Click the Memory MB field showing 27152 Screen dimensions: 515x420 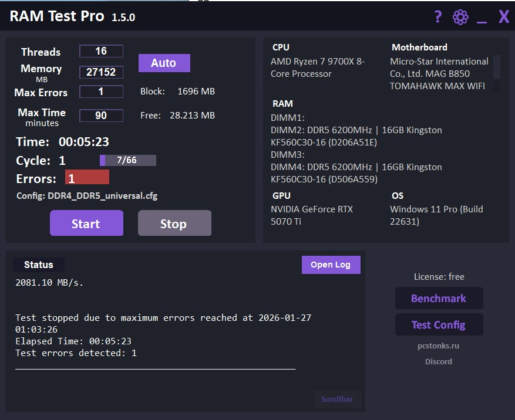click(x=101, y=72)
